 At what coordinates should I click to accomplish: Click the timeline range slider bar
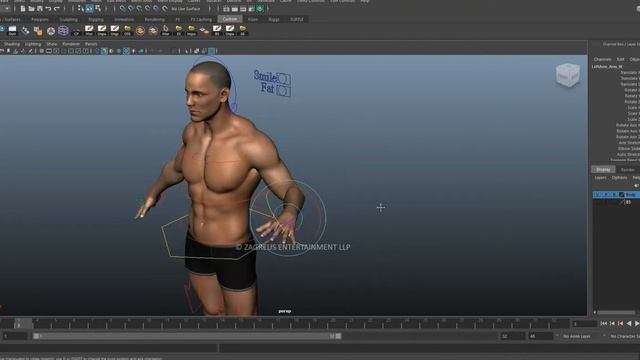187,336
